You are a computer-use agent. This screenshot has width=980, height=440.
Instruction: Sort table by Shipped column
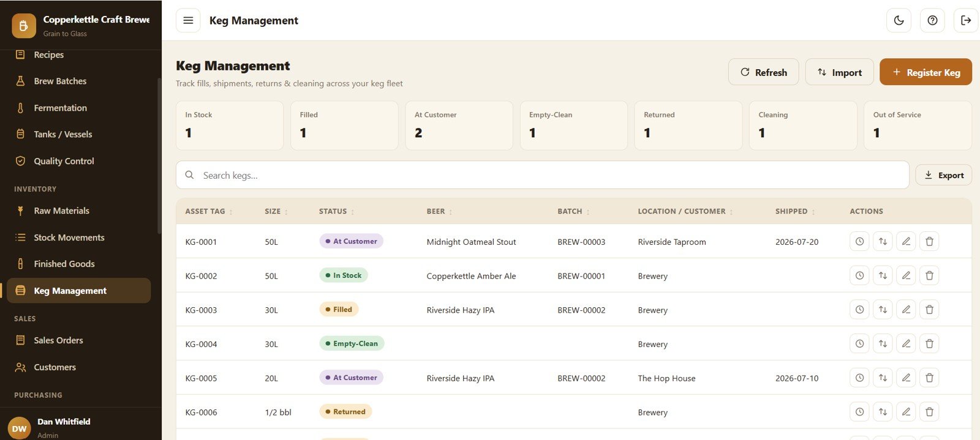click(795, 211)
